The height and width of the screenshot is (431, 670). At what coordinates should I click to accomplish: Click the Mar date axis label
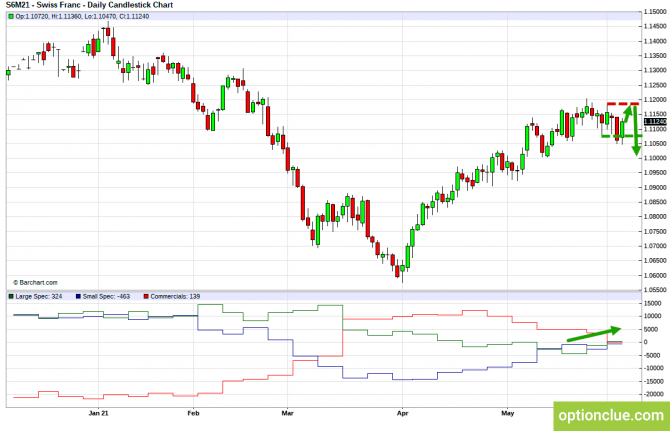click(x=288, y=413)
